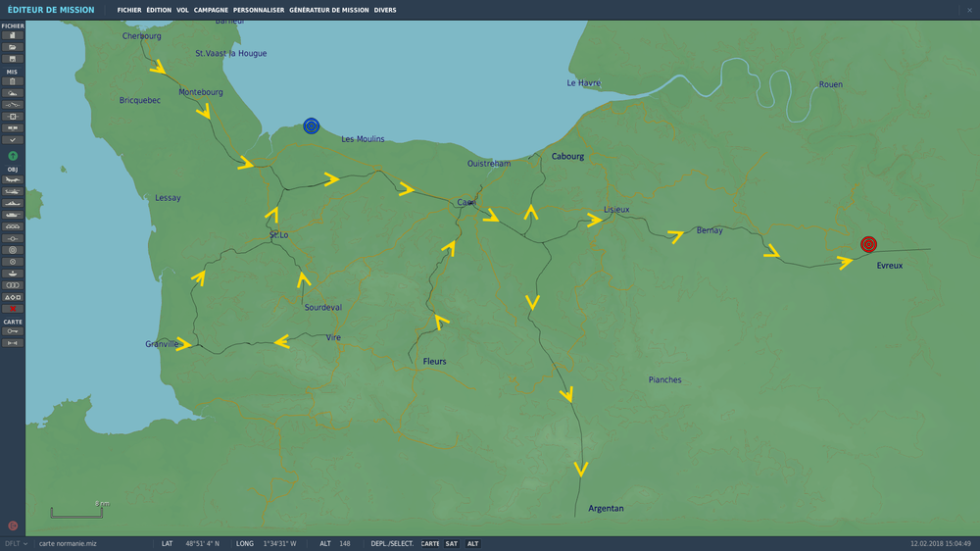The image size is (980, 551).
Task: Click the Cabourg label on the map
Action: 567,156
